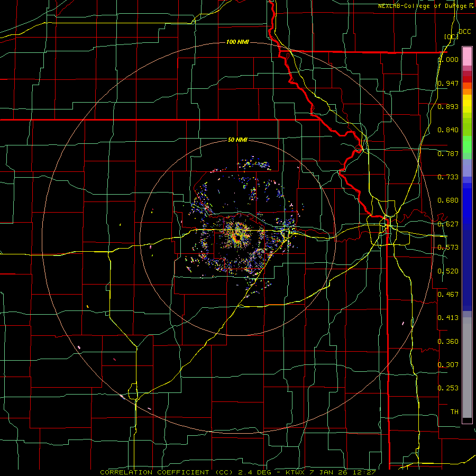The height and width of the screenshot is (476, 476).
Task: Click the radar site center with dense echoes
Action: point(237,236)
